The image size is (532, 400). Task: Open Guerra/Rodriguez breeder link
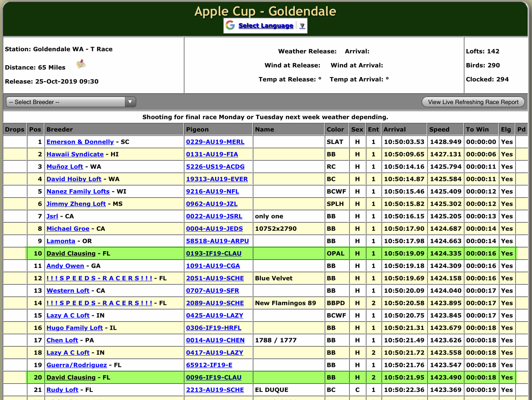(x=77, y=365)
